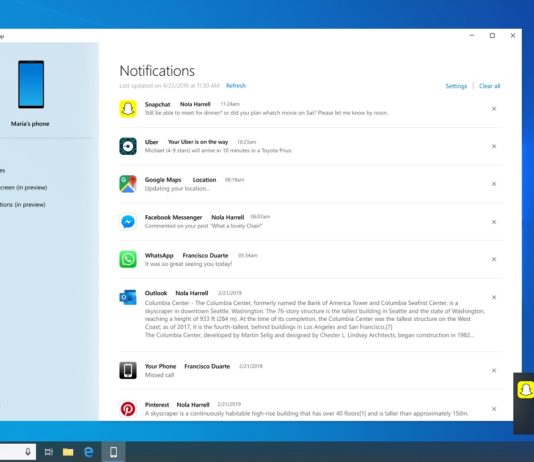Click the Outlook app icon

(128, 298)
